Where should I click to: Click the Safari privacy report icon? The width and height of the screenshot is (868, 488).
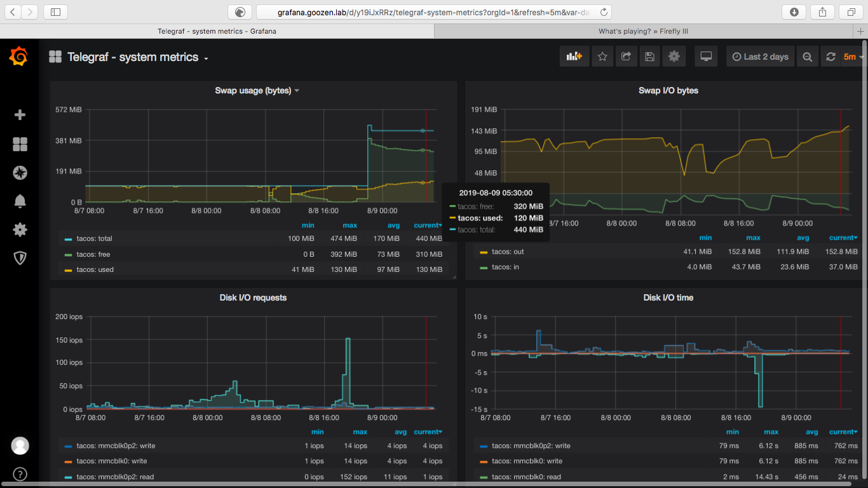click(x=240, y=11)
